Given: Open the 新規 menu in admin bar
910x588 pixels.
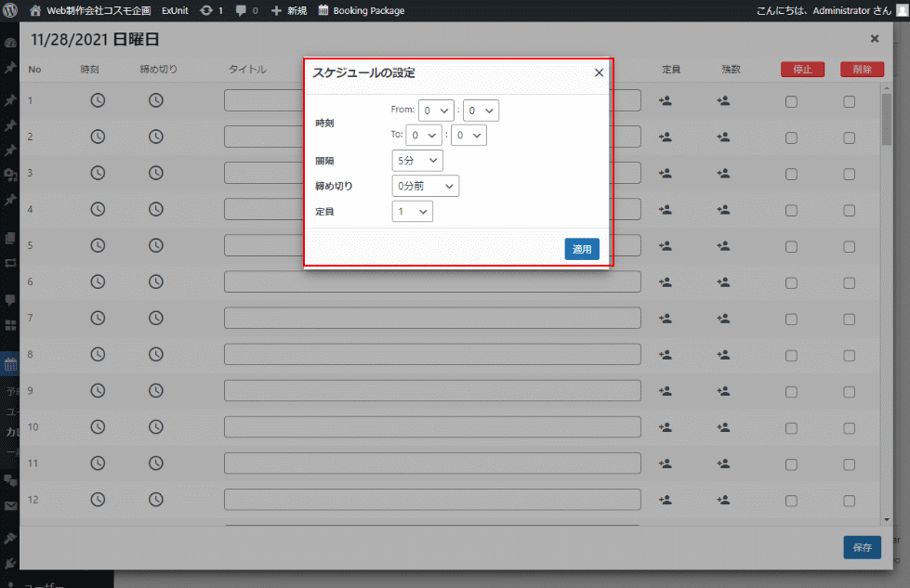Looking at the screenshot, I should pyautogui.click(x=289, y=10).
